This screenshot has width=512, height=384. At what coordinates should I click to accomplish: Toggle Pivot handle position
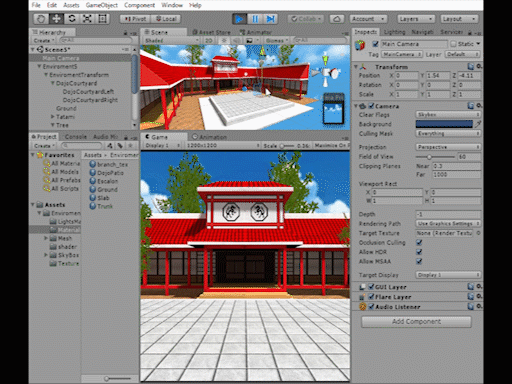[135, 19]
